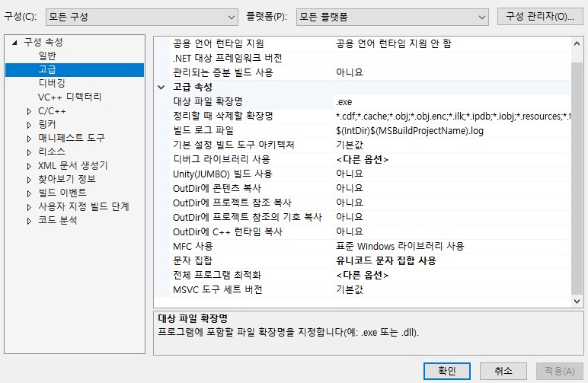Select 고급 in the property tree
This screenshot has width=588, height=383.
pos(47,70)
